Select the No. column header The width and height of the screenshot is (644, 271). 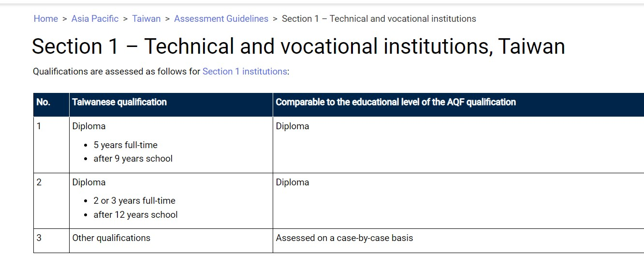pyautogui.click(x=51, y=105)
